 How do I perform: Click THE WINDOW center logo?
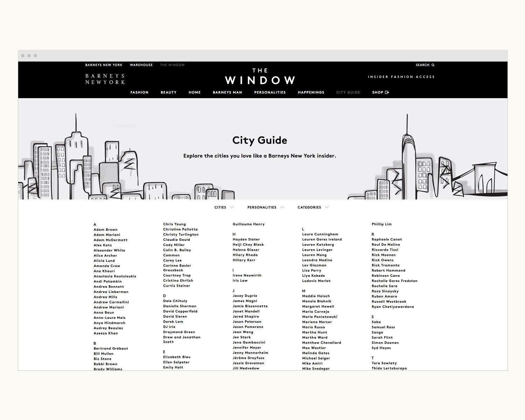pos(260,77)
